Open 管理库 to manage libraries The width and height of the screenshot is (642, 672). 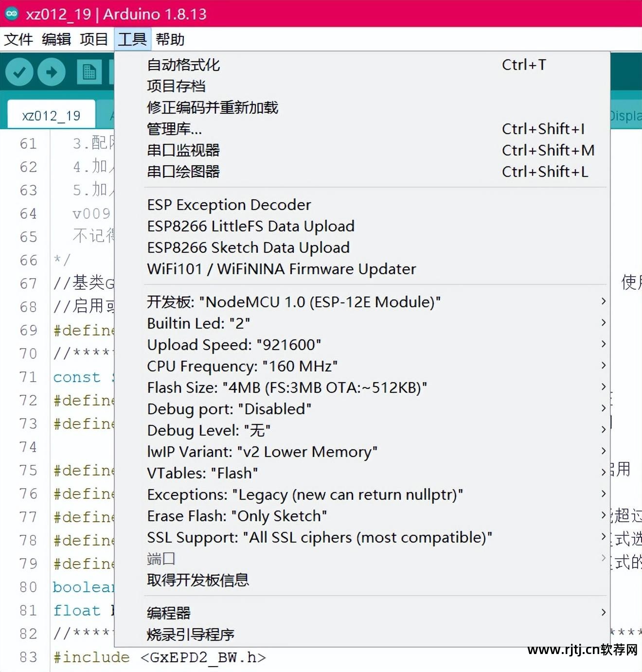(x=174, y=129)
